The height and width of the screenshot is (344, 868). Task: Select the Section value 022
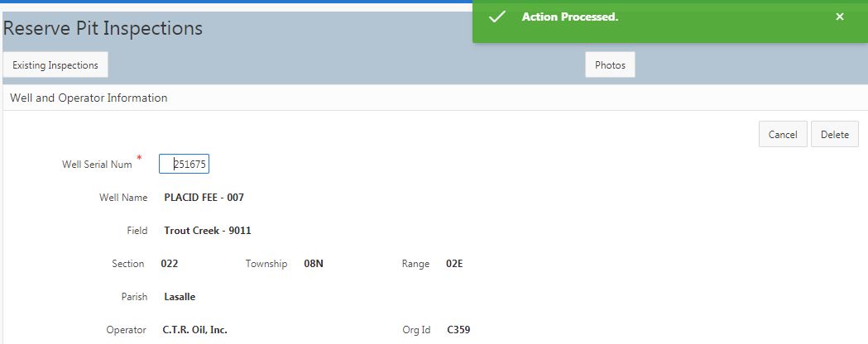point(169,264)
